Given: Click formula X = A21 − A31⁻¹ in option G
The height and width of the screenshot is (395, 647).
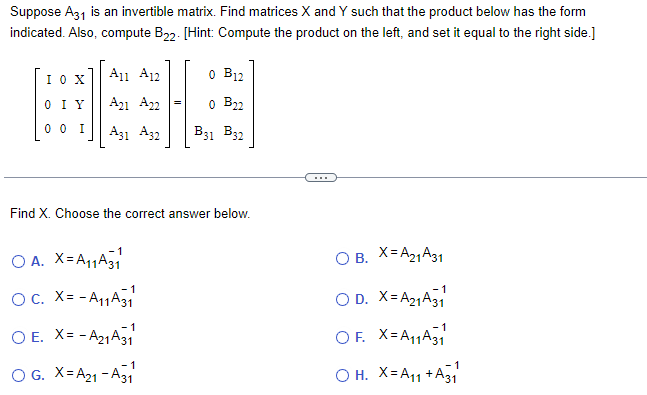Looking at the screenshot, I should click(x=94, y=372).
